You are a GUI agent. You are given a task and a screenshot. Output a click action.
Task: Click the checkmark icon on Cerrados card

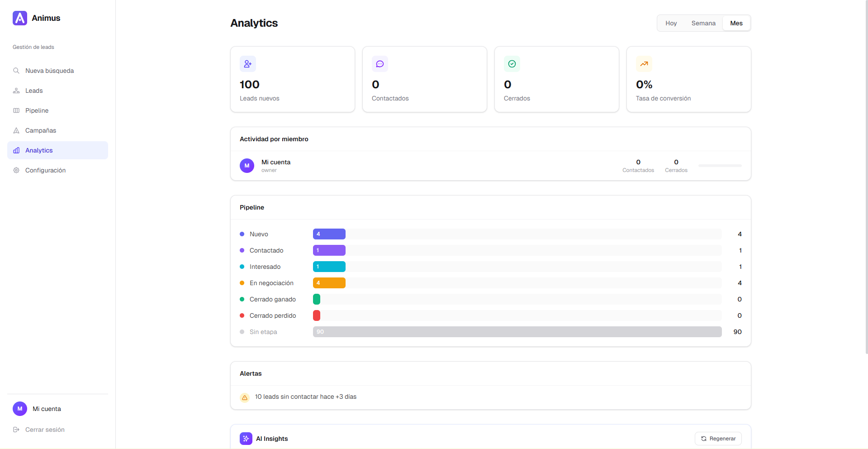pyautogui.click(x=512, y=64)
